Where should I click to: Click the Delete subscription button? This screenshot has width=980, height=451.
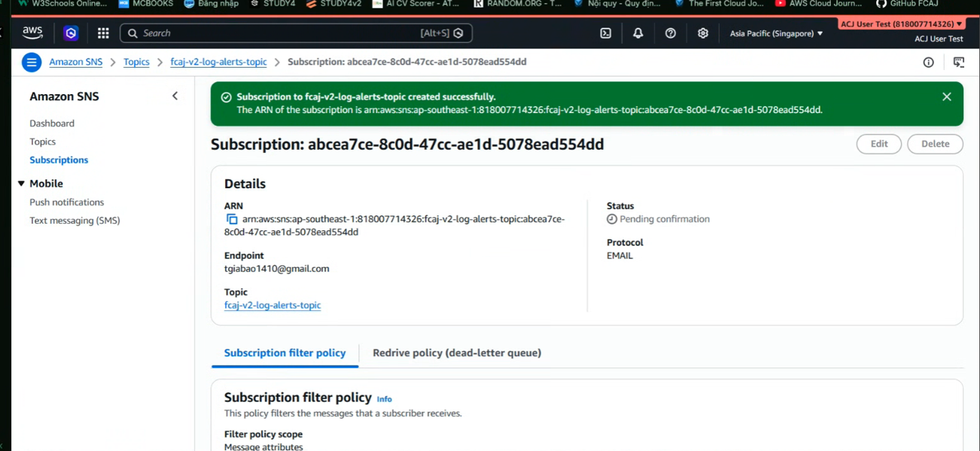(x=935, y=144)
